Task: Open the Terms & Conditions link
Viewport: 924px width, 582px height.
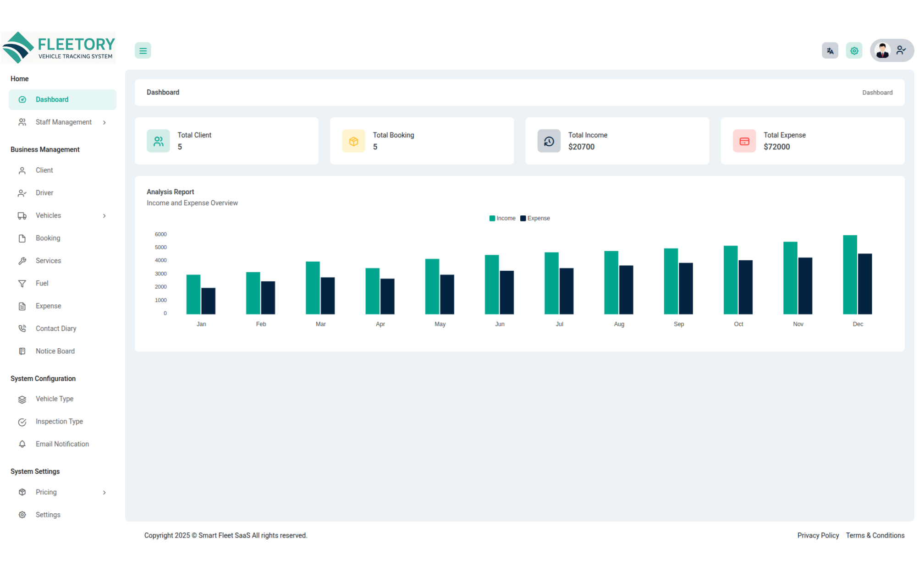Action: point(875,536)
